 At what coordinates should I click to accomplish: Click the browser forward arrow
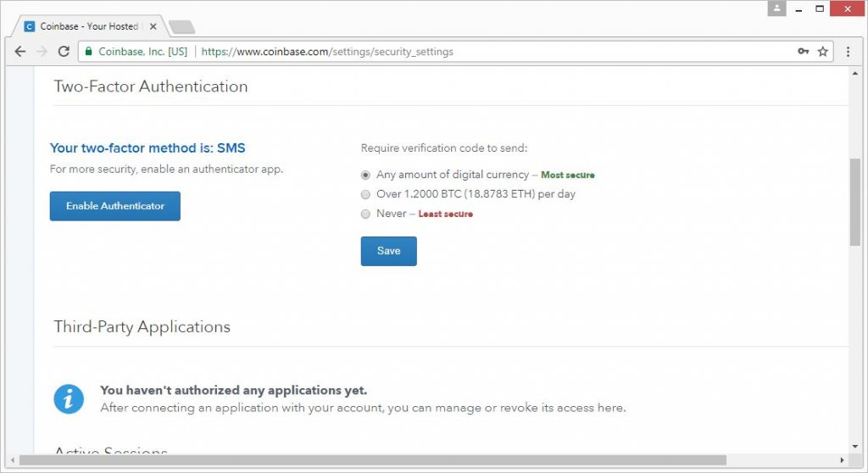point(42,52)
